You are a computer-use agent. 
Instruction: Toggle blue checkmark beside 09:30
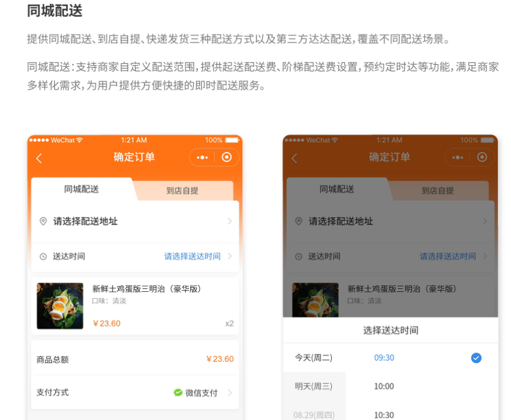(x=476, y=358)
